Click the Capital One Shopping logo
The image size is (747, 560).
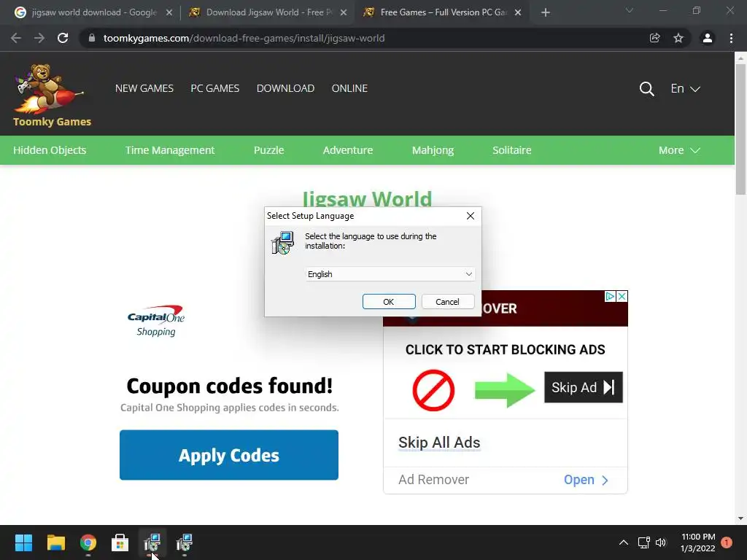pos(156,321)
